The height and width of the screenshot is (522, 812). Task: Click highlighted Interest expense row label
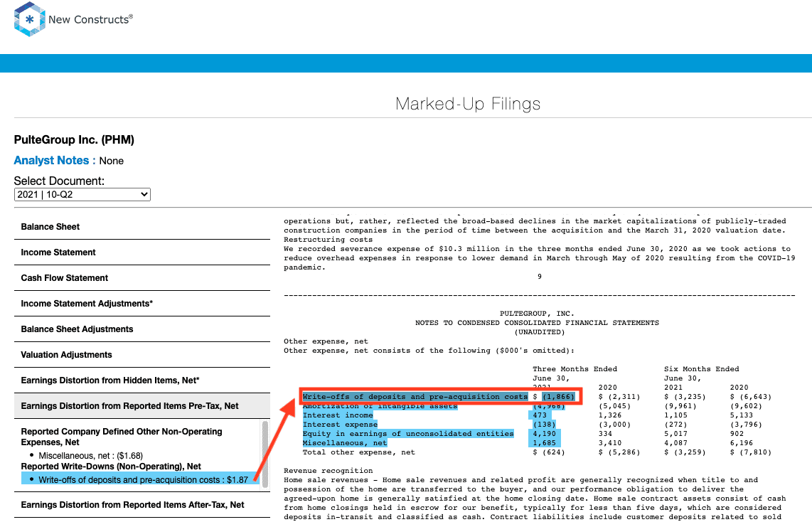341,425
